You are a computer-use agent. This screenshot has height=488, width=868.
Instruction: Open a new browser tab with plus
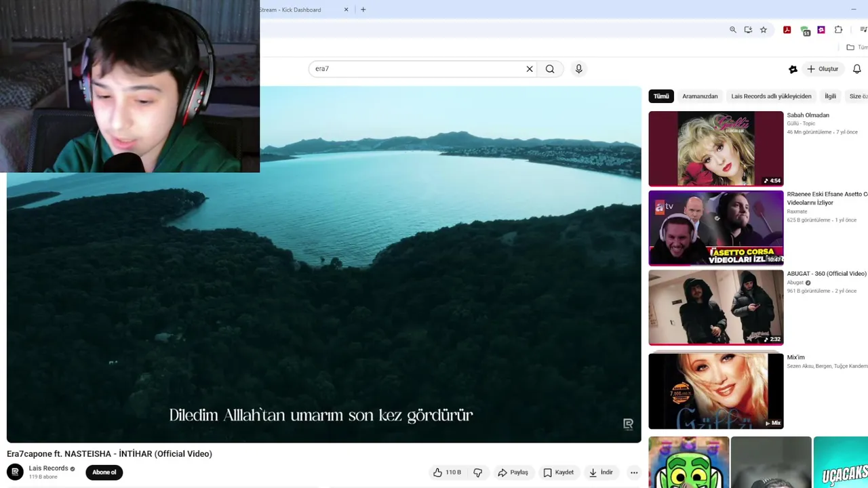click(x=363, y=9)
